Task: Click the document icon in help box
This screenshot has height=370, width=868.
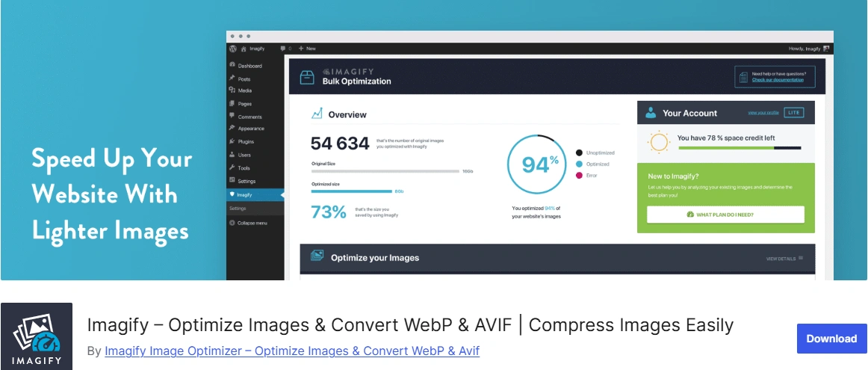Action: [743, 76]
